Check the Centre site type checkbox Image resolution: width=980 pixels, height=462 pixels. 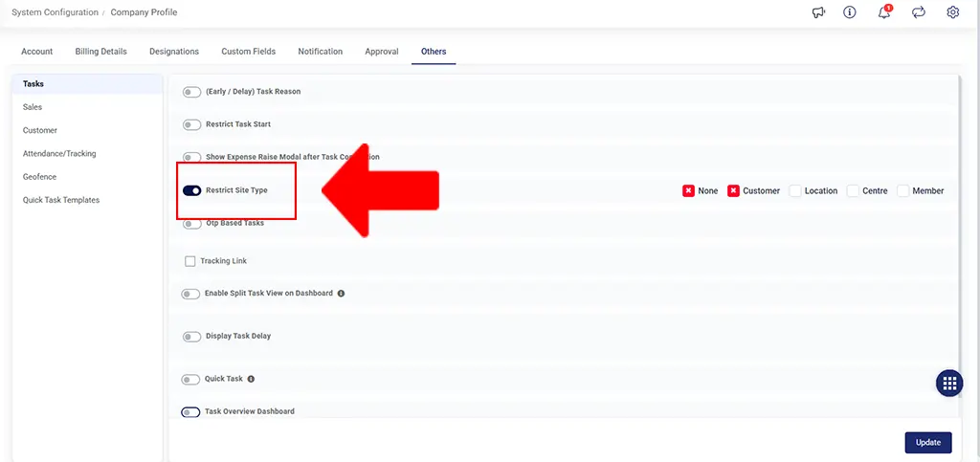(x=853, y=191)
